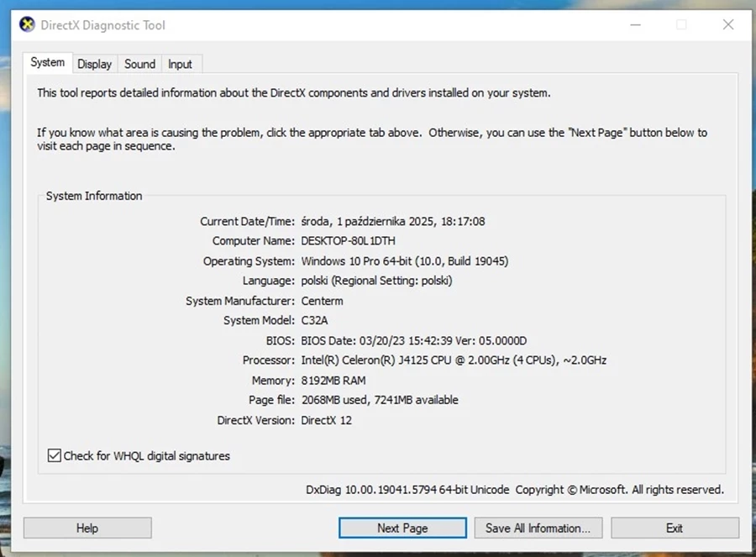Click the DirectX 12 version value
Screen dimensions: 756x557
[x=327, y=420]
